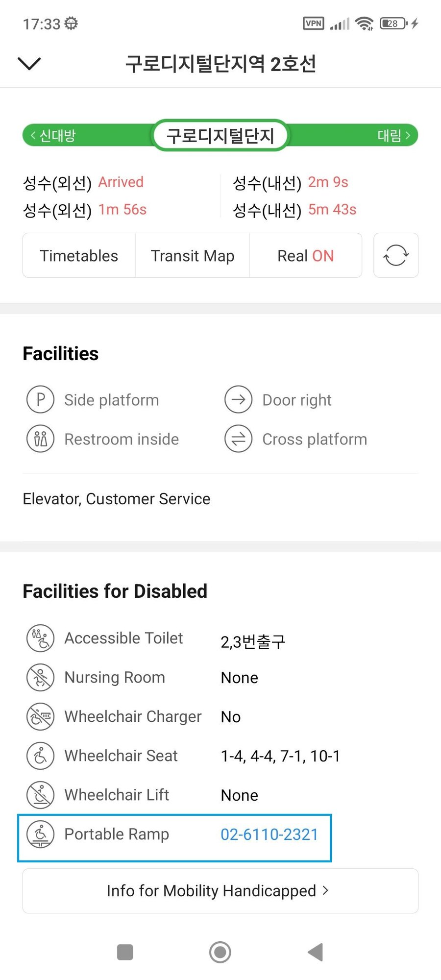
Task: Tap the Wheelchair Lift icon
Action: 40,795
